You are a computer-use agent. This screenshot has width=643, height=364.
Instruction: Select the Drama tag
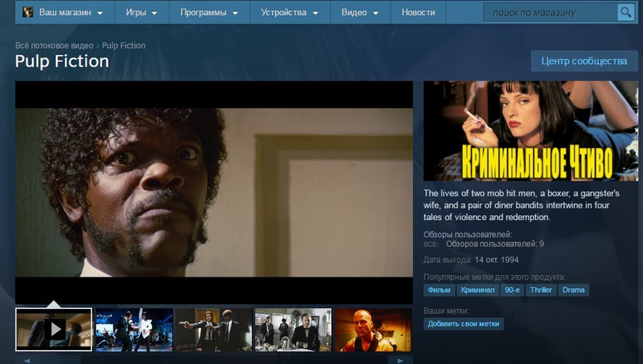(x=574, y=290)
